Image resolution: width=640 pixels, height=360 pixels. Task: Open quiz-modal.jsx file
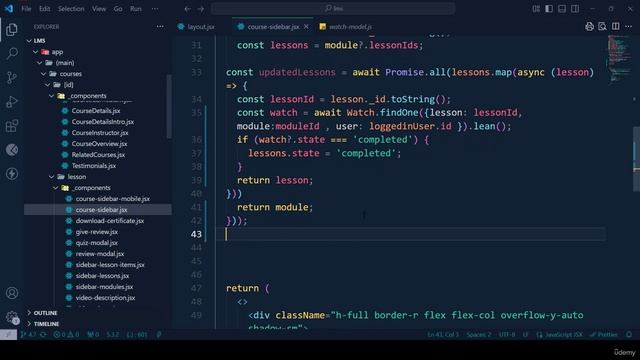[96, 243]
